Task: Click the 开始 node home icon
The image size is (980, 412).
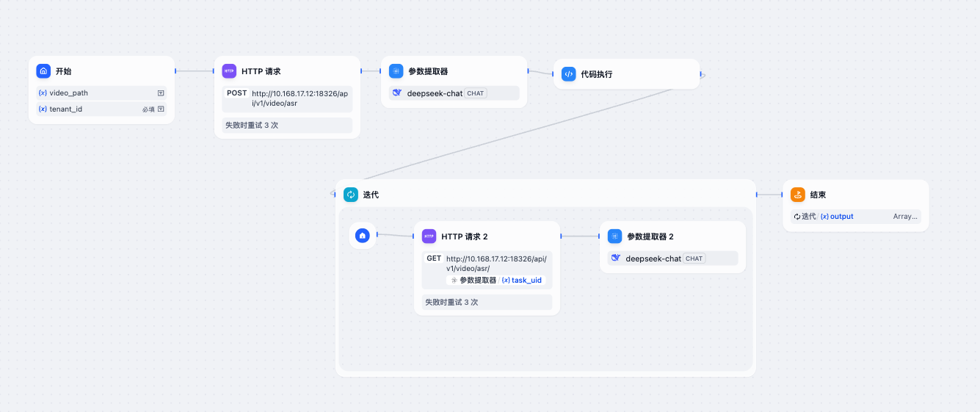Action: [43, 71]
